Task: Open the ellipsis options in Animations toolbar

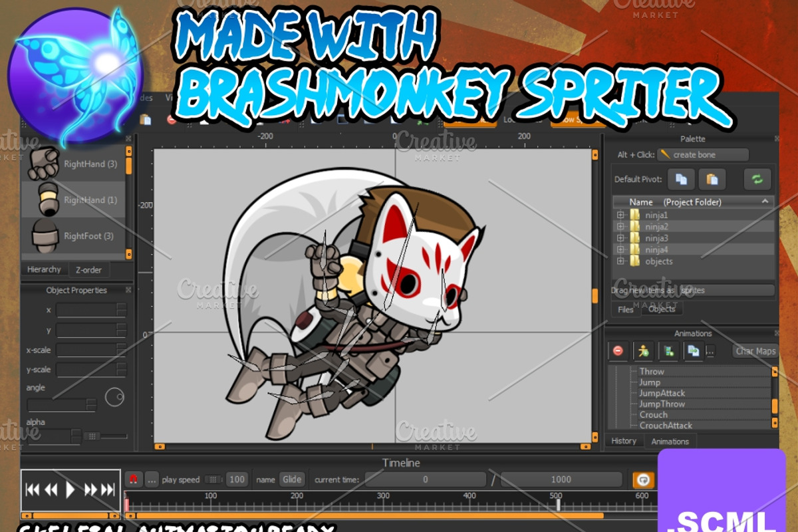Action: (x=710, y=351)
